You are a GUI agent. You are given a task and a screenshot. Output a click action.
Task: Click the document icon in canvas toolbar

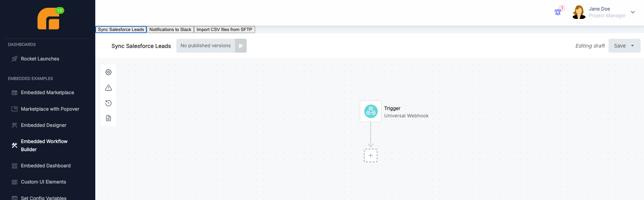click(x=108, y=118)
